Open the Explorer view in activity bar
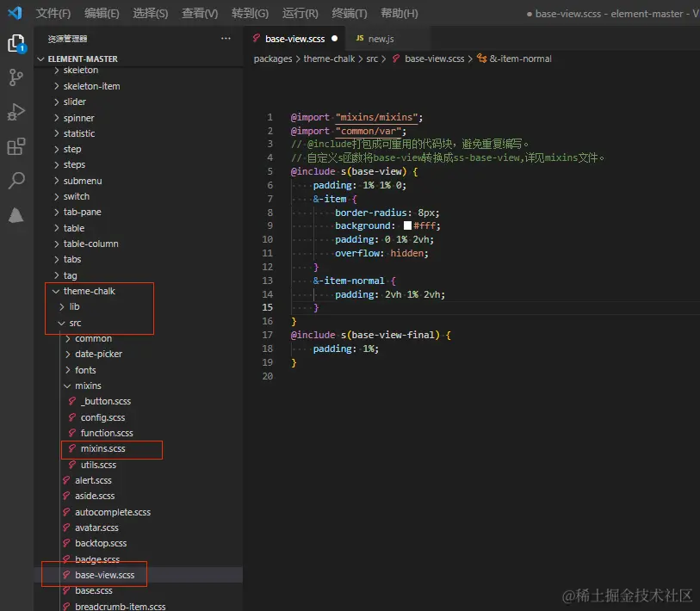Image resolution: width=700 pixels, height=611 pixels. (17, 43)
